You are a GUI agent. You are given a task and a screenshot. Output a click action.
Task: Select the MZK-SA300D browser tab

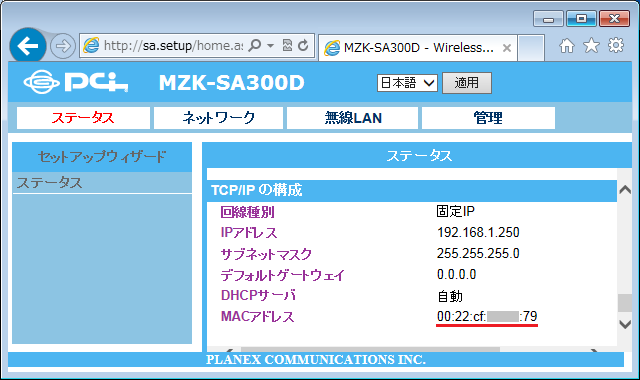click(x=418, y=48)
